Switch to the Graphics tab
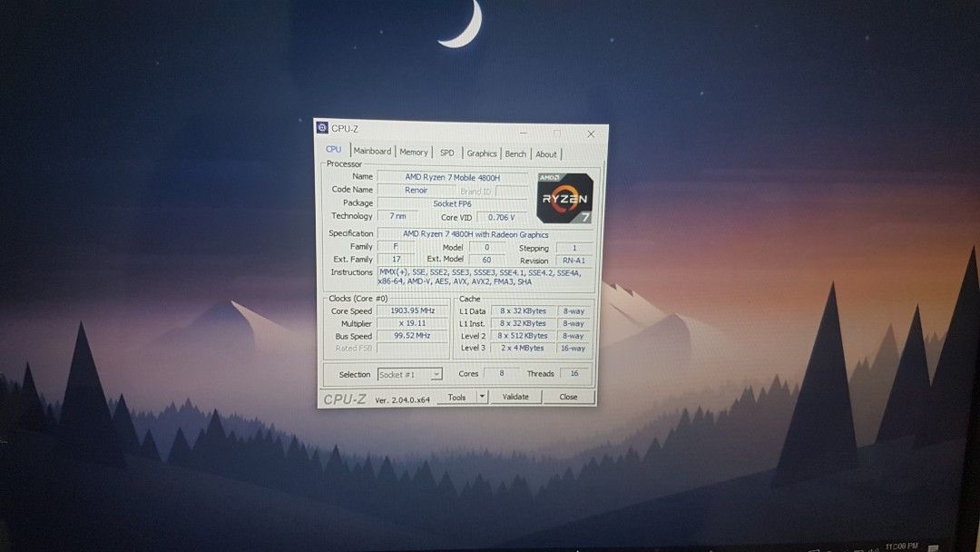The image size is (980, 552). click(x=482, y=153)
